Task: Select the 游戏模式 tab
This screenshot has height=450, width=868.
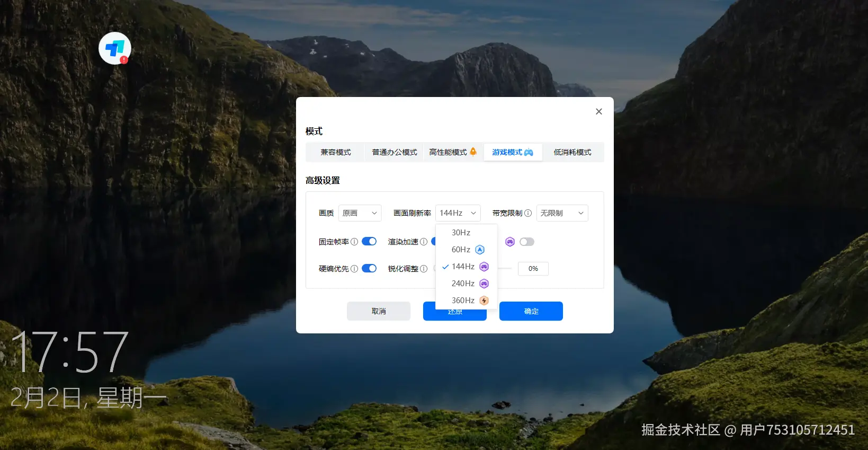Action: coord(513,152)
